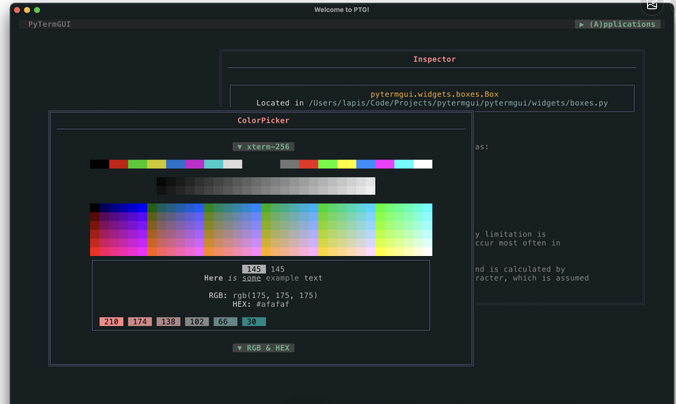
Task: Pick pure white at end of right strip
Action: [423, 164]
